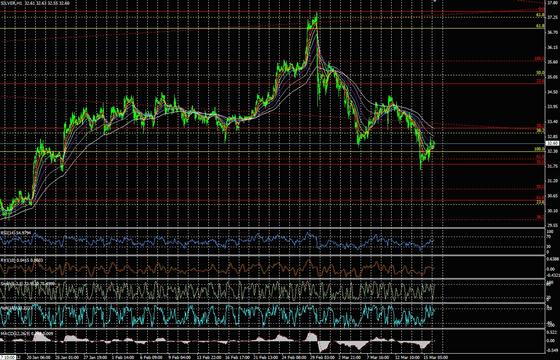
Task: Click the SILVER,H1 chart title label
Action: coord(12,3)
